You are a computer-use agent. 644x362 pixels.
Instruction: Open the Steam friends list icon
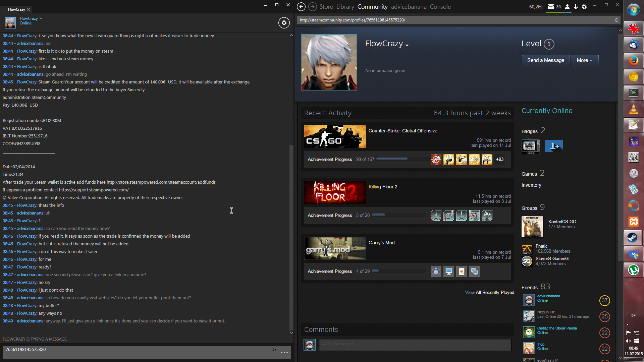tap(567, 7)
